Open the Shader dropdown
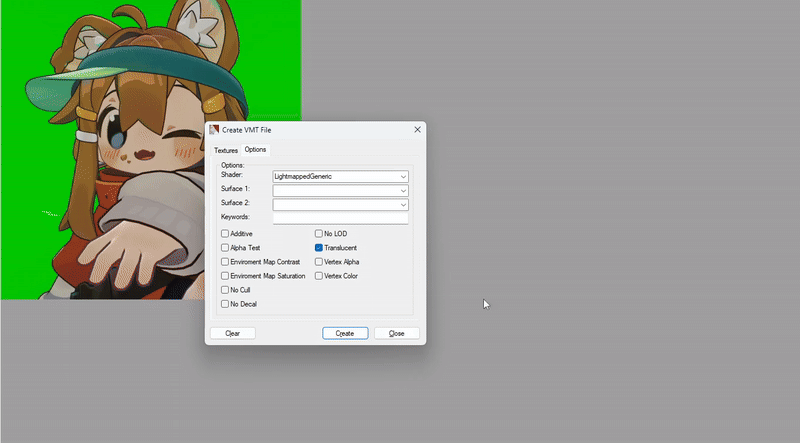 click(340, 177)
